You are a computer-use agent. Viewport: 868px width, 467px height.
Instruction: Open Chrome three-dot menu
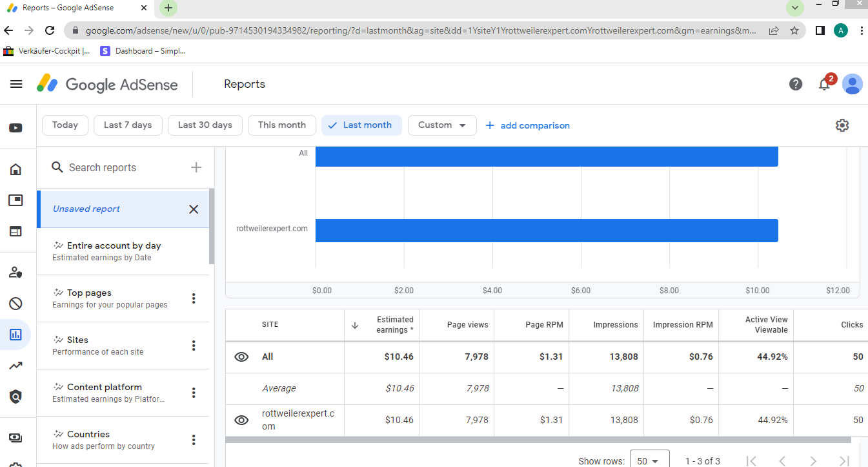[x=862, y=30]
